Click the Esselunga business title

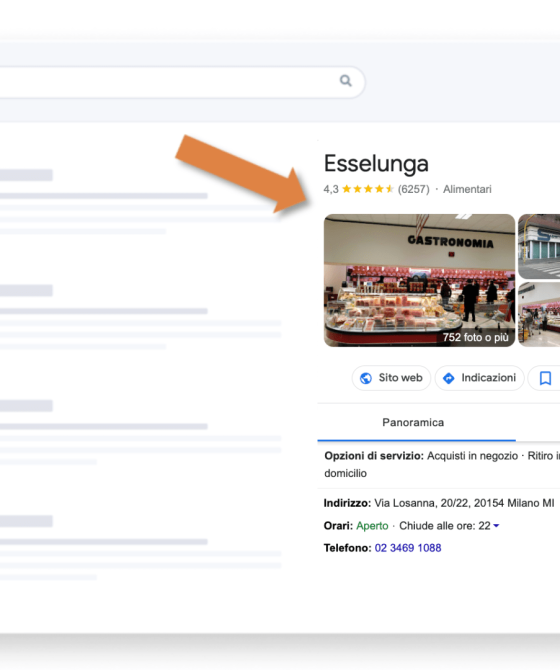coord(376,164)
